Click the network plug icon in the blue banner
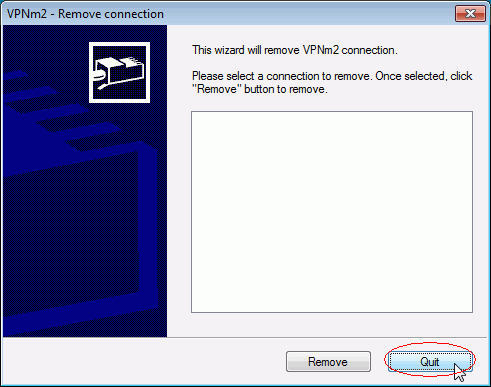Screen dimensions: 491x387 [x=119, y=72]
